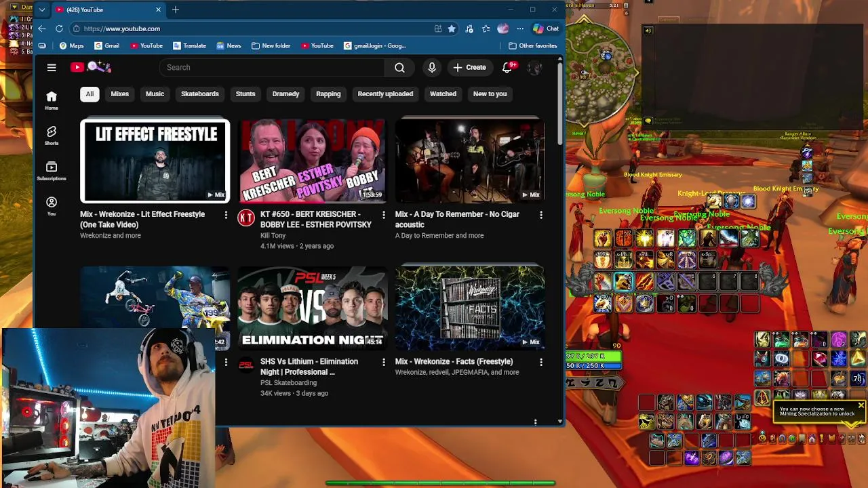
Task: Go to Home in the YouTube sidebar
Action: tap(52, 100)
